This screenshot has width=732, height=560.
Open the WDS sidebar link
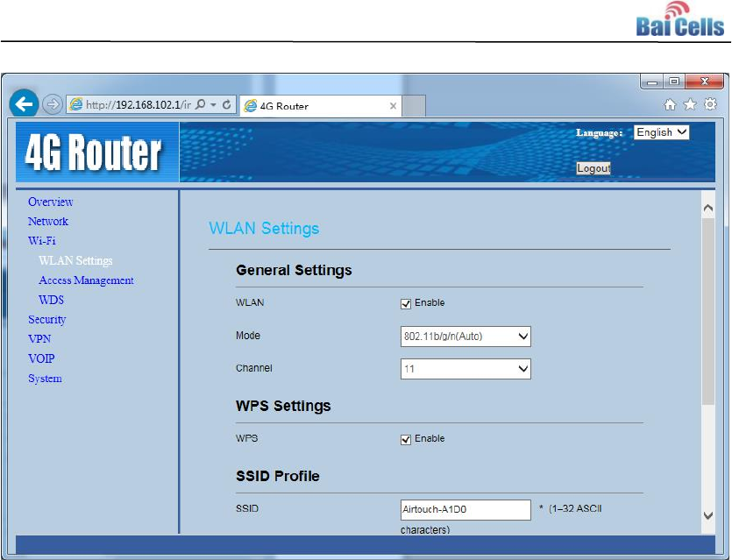52,300
